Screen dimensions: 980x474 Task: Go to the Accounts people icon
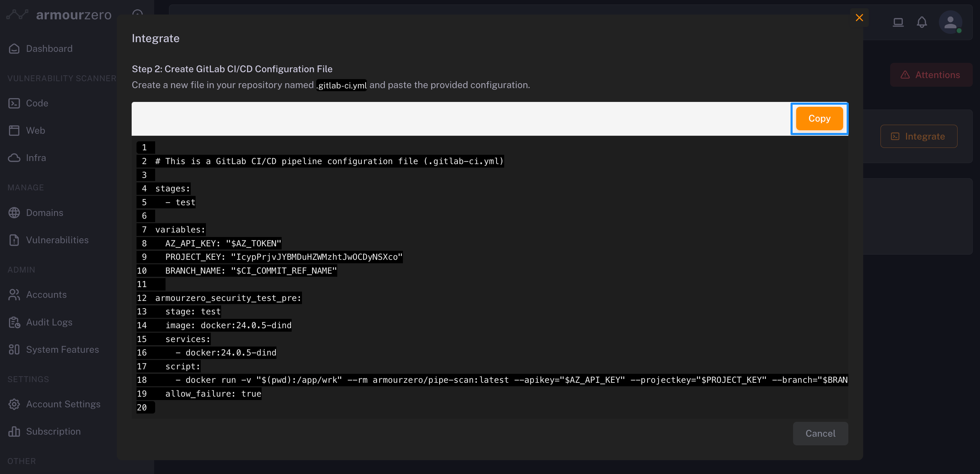[x=14, y=295]
